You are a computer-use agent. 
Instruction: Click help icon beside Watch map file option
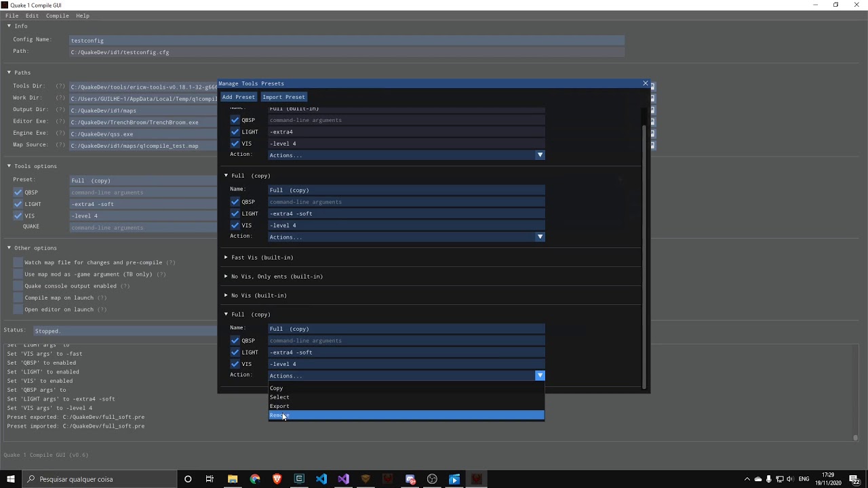coord(171,262)
